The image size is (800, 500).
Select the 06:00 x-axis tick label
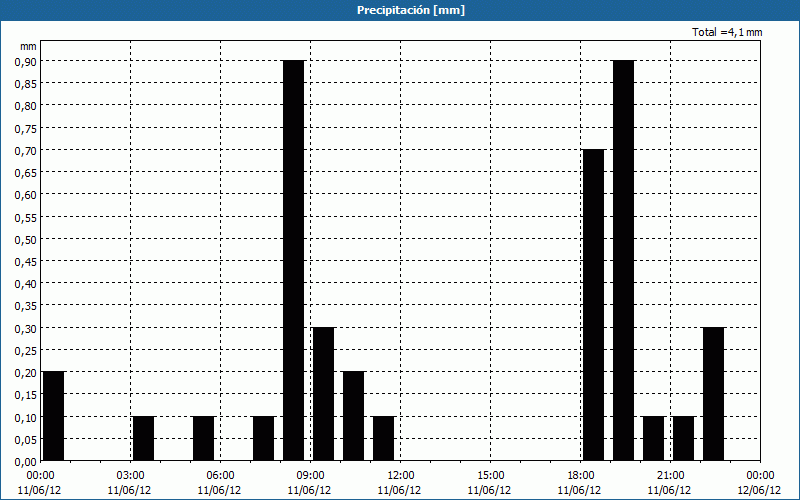click(220, 475)
